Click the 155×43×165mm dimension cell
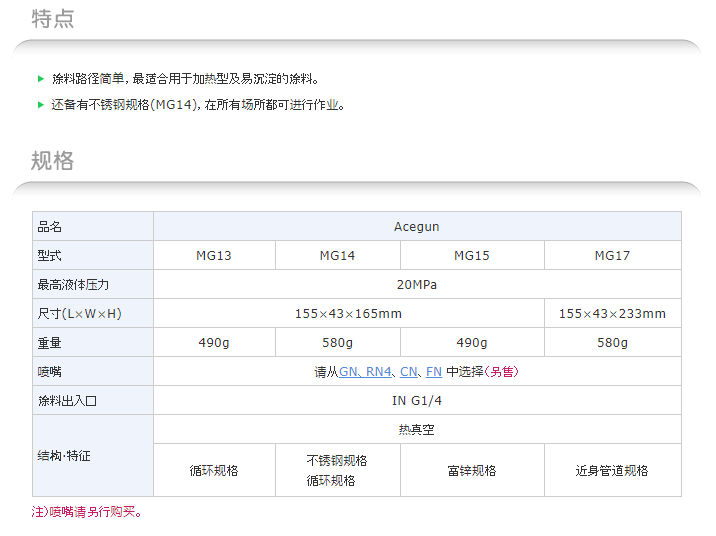 (348, 313)
